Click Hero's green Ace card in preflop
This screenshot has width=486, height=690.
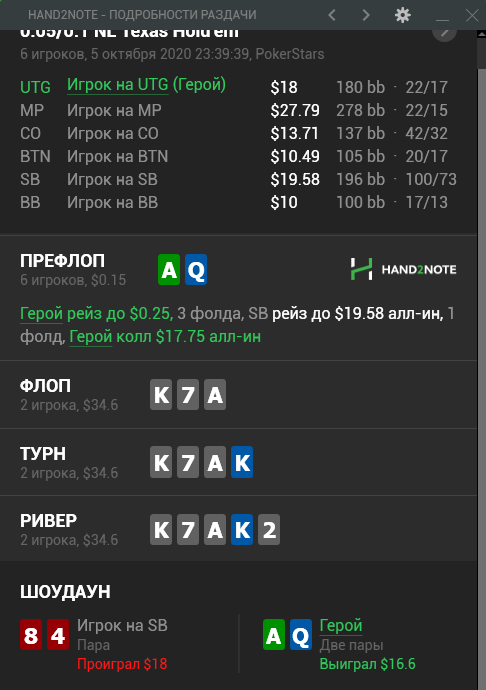[169, 269]
